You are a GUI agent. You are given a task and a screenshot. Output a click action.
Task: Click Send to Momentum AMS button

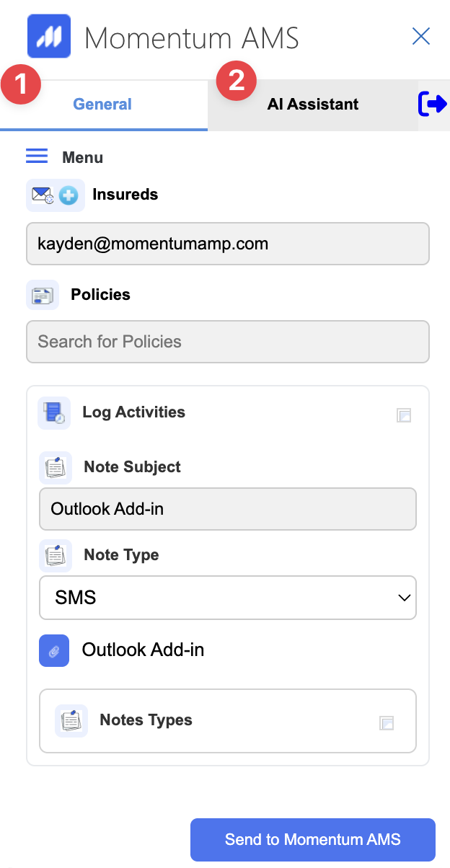click(313, 839)
